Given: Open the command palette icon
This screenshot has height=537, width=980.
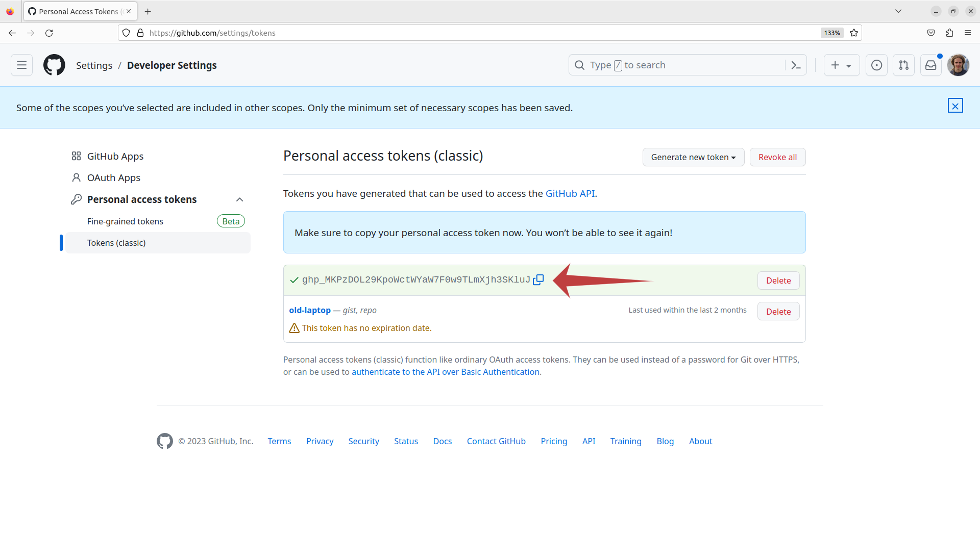Looking at the screenshot, I should (796, 65).
